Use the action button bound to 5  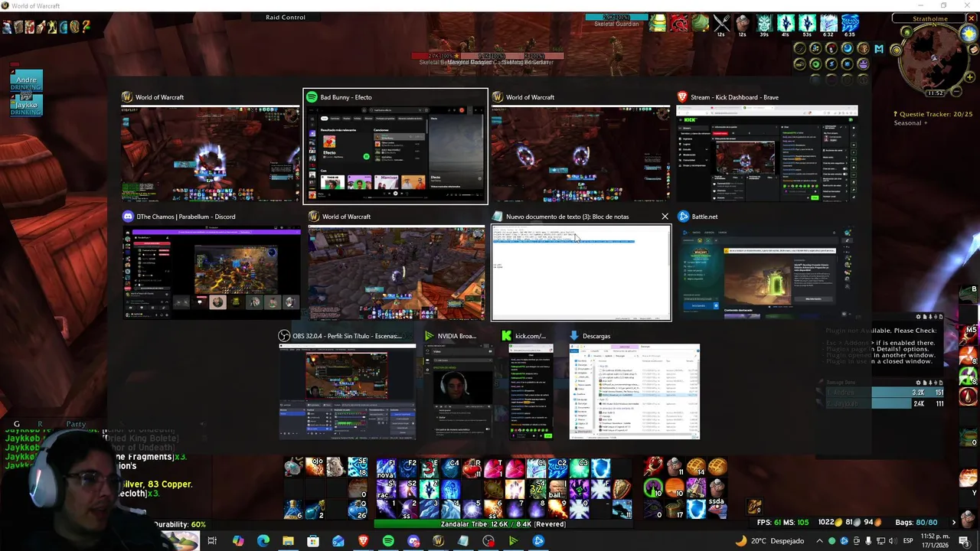[472, 509]
